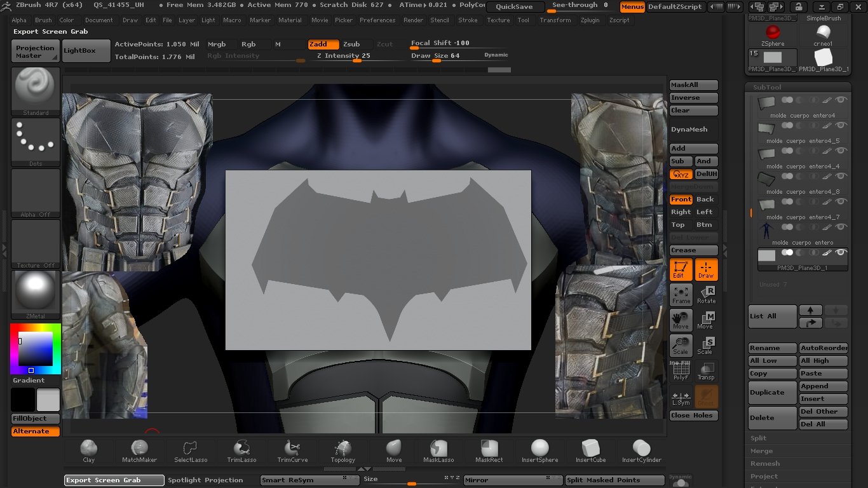This screenshot has width=868, height=488.
Task: Toggle Draw mode
Action: 707,269
